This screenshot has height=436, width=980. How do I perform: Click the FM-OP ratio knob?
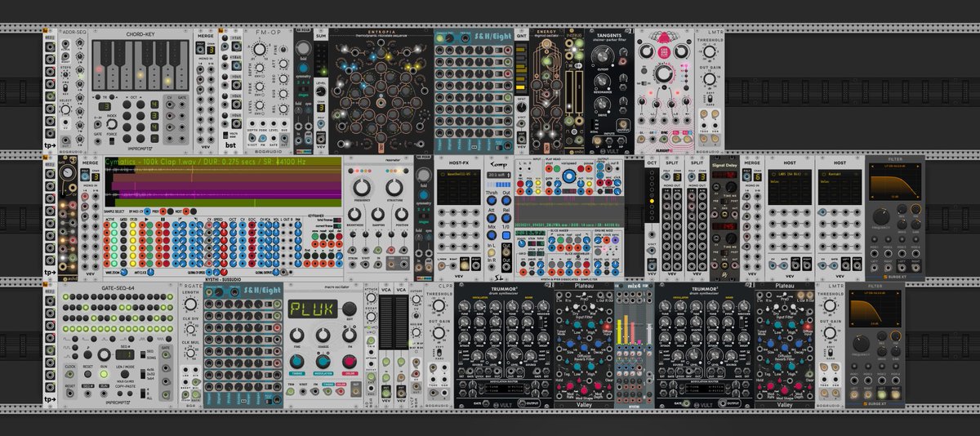[260, 49]
